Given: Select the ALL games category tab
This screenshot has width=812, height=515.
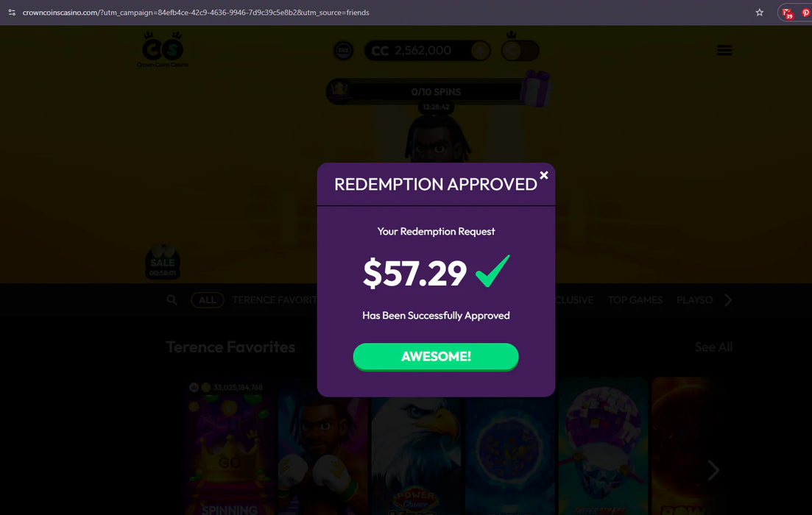Looking at the screenshot, I should click(x=207, y=299).
